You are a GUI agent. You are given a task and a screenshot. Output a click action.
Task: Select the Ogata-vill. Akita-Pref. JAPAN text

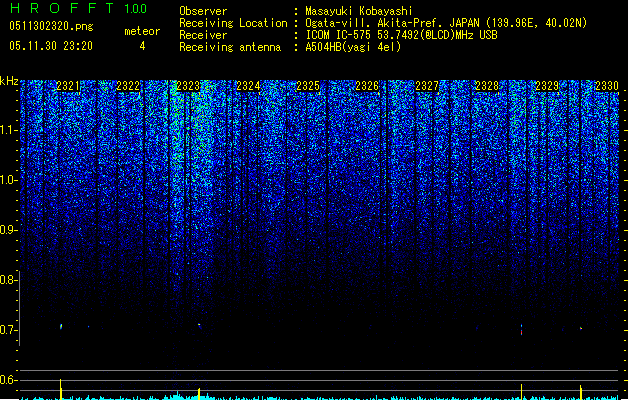tap(392, 23)
